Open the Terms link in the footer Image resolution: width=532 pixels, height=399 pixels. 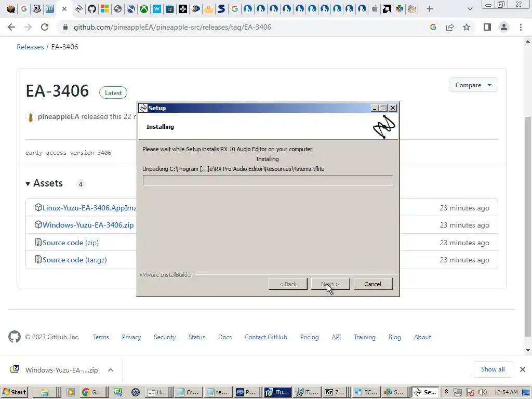tap(101, 337)
